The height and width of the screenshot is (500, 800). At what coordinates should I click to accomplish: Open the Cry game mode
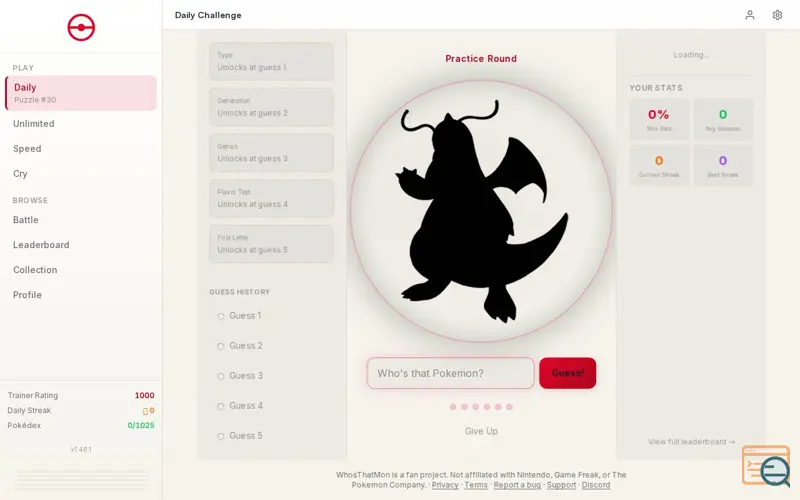20,173
